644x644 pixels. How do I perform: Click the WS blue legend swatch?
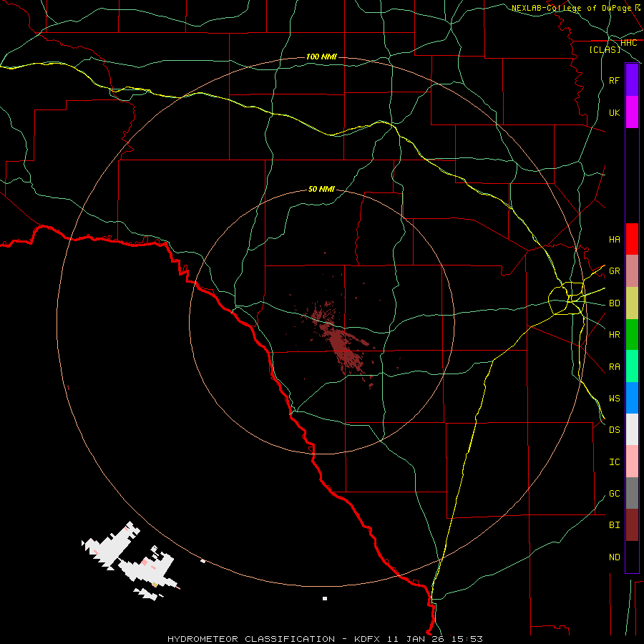click(632, 398)
